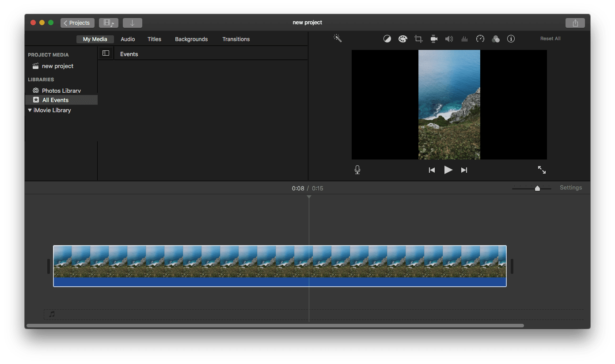This screenshot has width=615, height=364.
Task: Start voiceover recording with the microphone
Action: coord(357,170)
